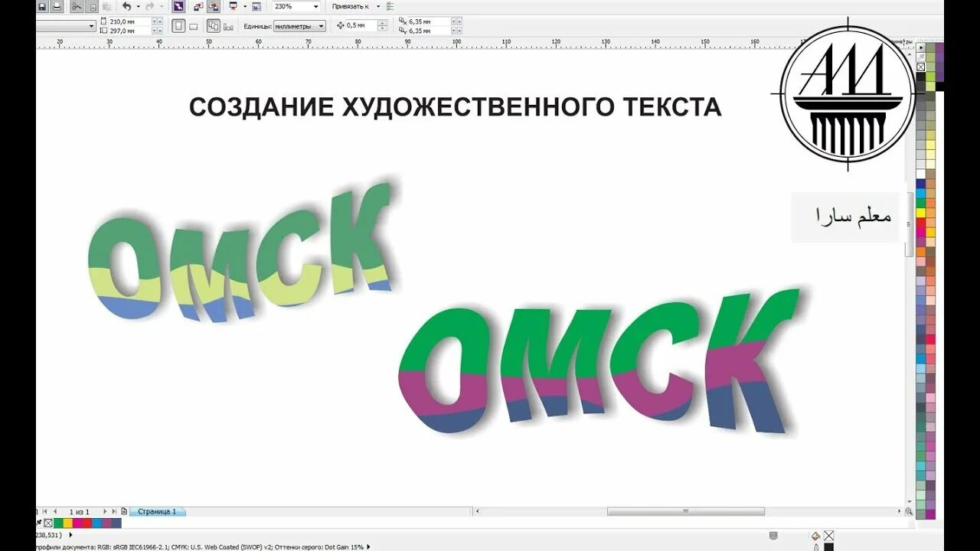980x551 pixels.
Task: Click the Undo arrow icon
Action: (x=126, y=7)
